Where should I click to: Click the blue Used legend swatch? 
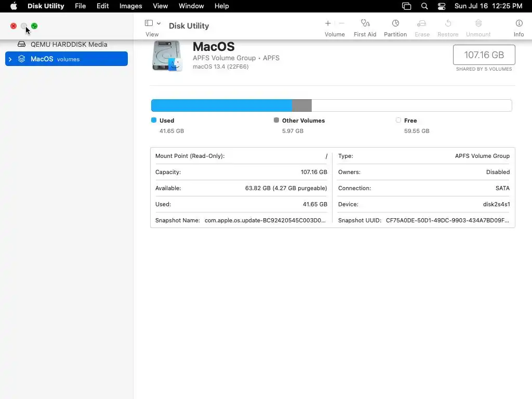(154, 120)
